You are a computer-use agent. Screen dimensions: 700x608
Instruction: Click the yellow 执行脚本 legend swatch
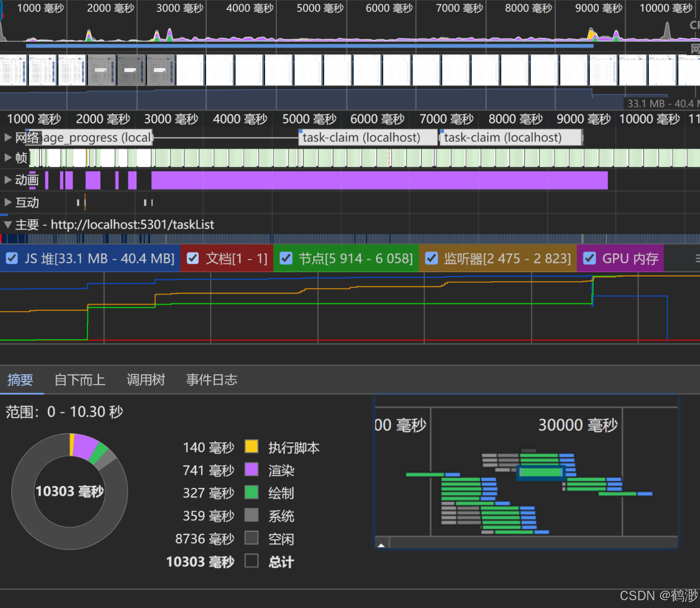[x=252, y=447]
